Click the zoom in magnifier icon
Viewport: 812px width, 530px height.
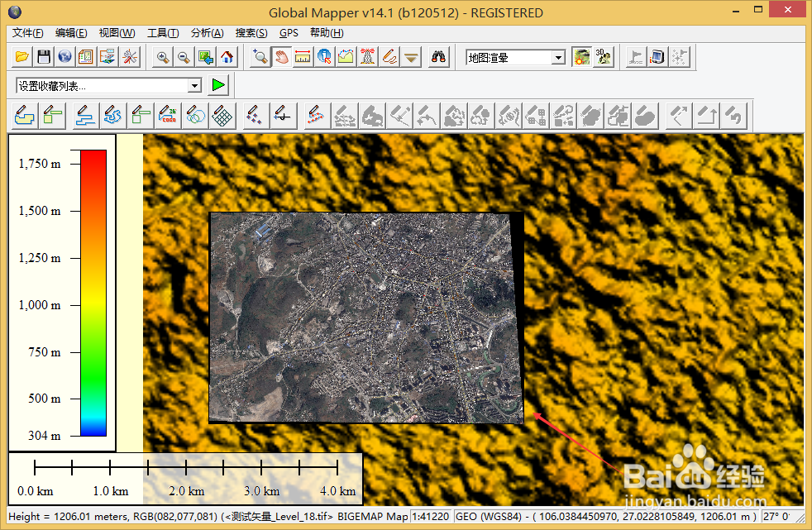(163, 57)
